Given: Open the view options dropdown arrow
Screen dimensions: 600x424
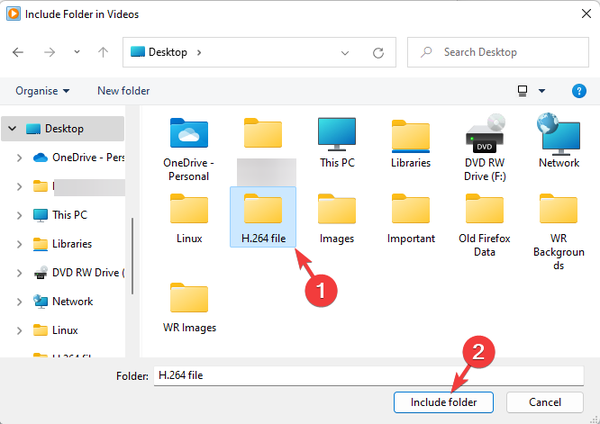Looking at the screenshot, I should 542,91.
